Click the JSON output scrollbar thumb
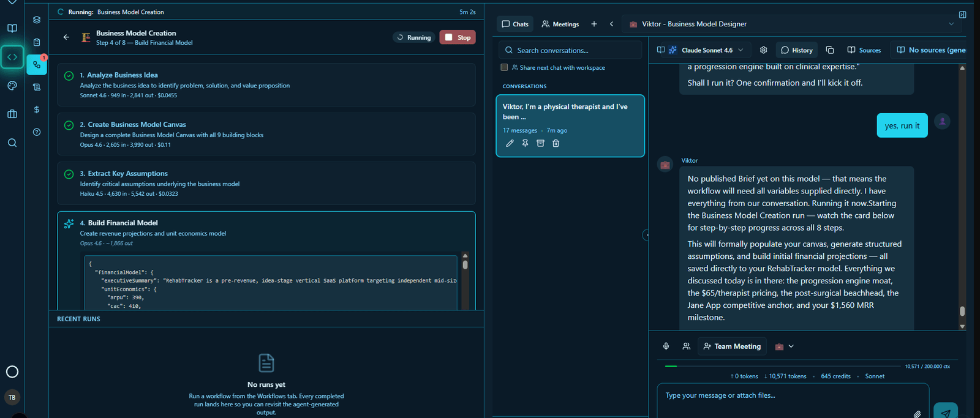Viewport: 980px width, 418px height. tap(466, 265)
